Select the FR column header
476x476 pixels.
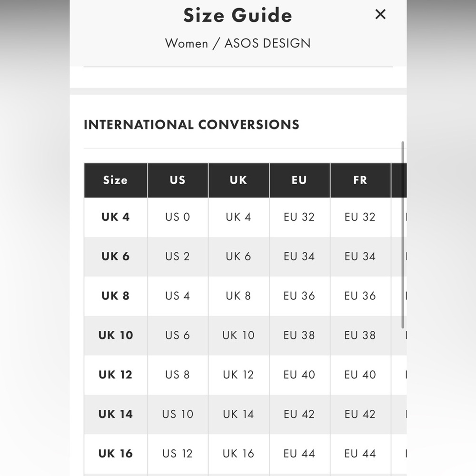(360, 180)
